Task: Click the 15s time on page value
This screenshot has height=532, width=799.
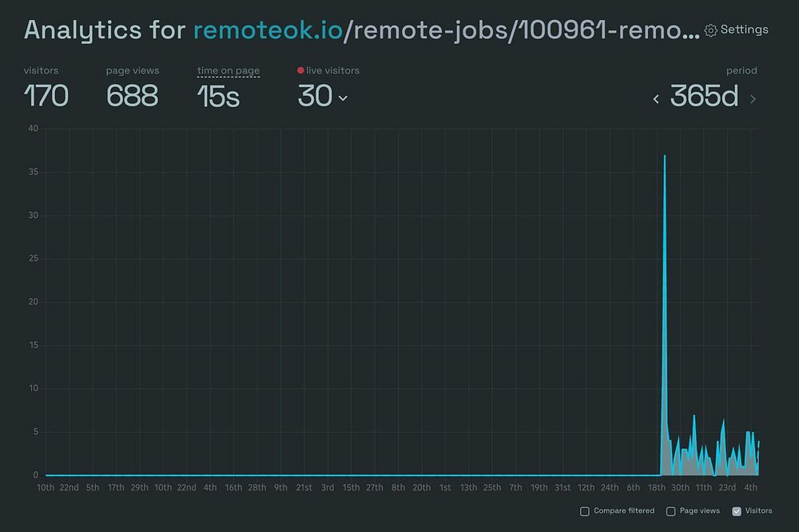Action: 218,96
